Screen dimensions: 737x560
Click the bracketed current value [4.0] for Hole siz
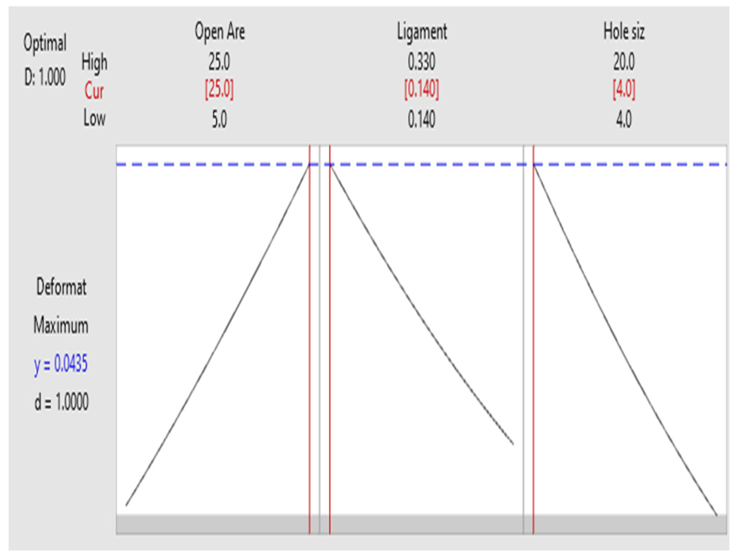click(x=624, y=90)
